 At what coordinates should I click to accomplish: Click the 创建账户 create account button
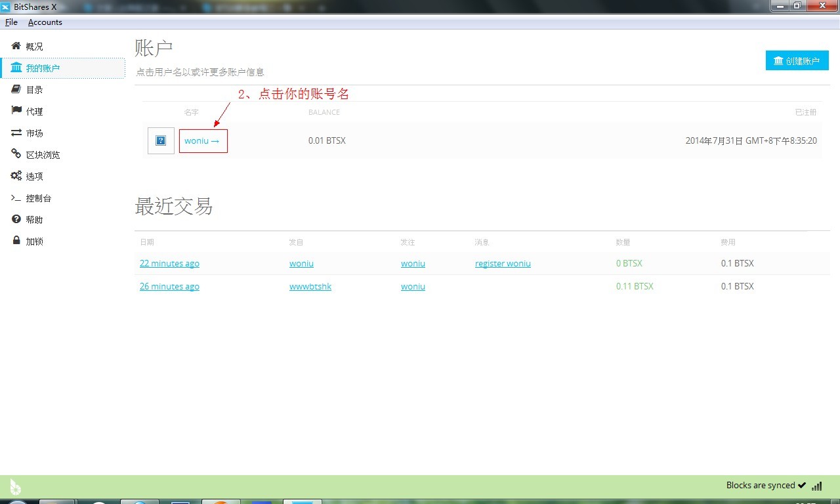pyautogui.click(x=797, y=60)
